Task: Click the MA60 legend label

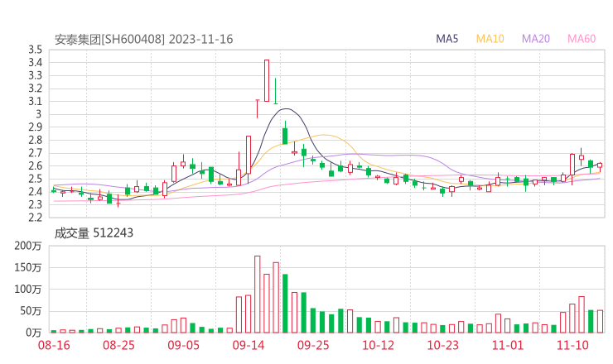Action: 582,39
